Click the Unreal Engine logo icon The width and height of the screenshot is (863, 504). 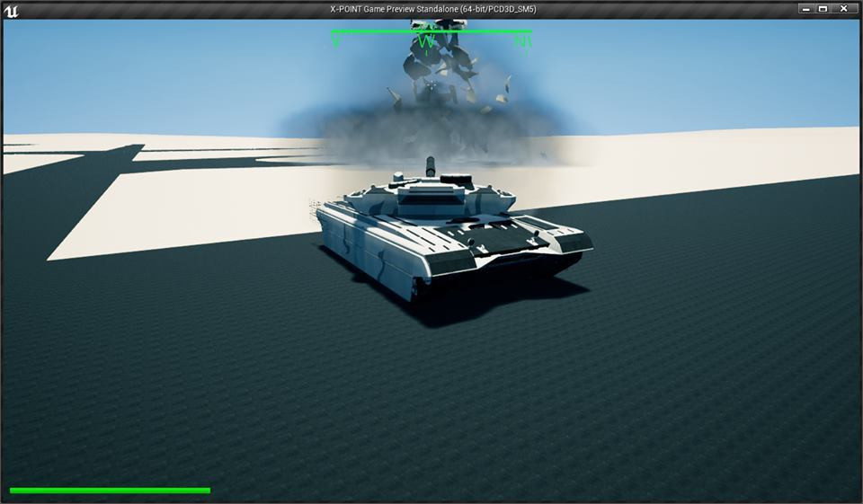(11, 11)
